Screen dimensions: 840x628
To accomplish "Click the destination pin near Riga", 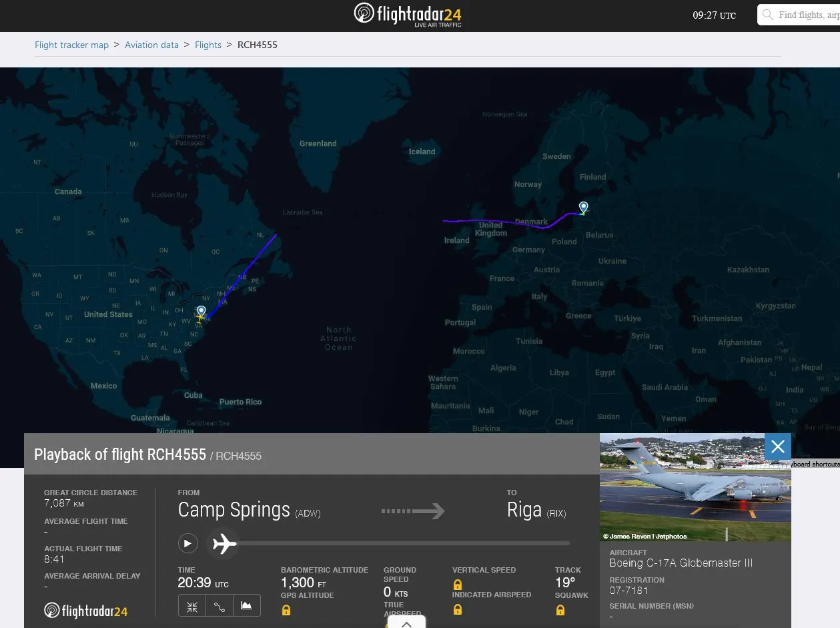I will tap(584, 208).
